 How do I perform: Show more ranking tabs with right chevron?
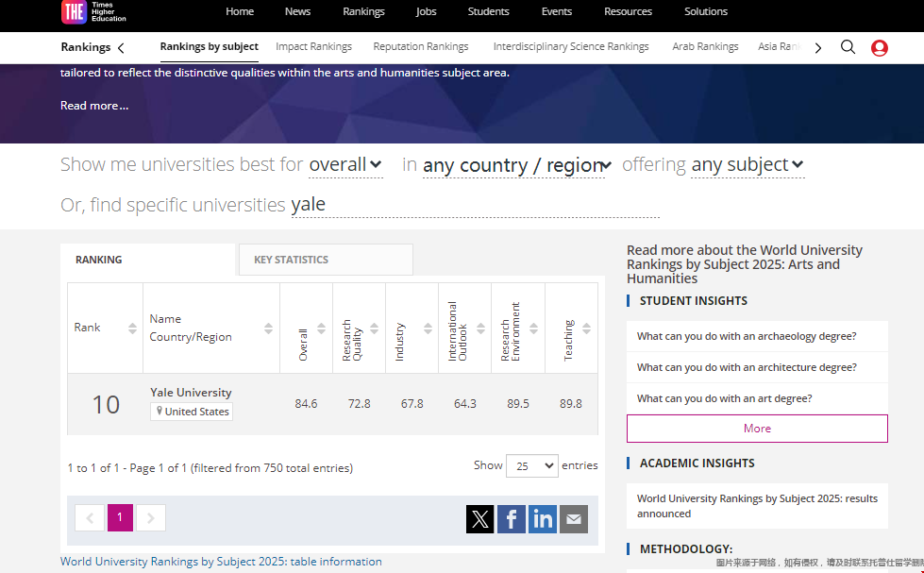818,48
